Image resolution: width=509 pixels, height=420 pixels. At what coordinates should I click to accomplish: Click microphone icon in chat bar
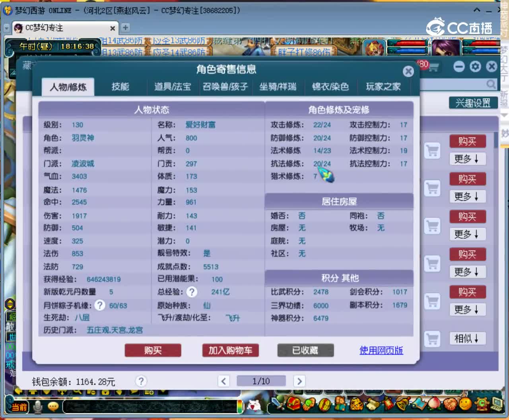38,406
